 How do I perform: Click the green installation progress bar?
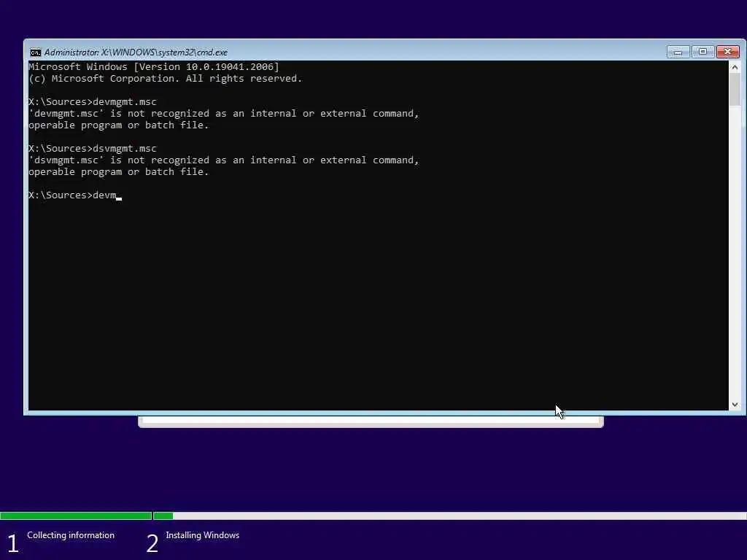tap(86, 516)
